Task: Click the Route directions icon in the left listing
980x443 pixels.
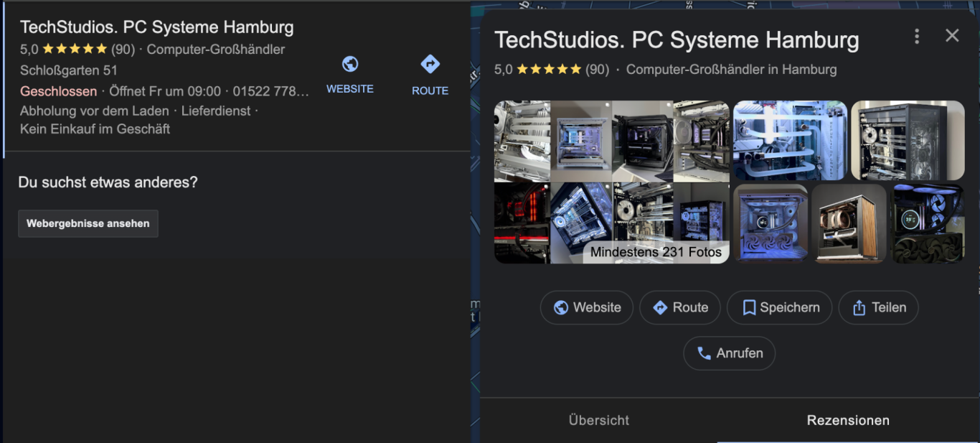Action: coord(430,65)
